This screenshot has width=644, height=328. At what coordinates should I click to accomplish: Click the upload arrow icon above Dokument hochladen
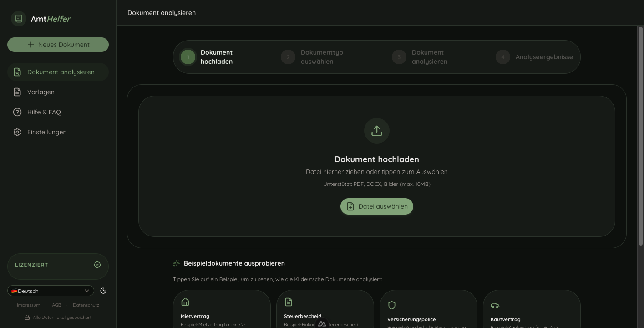376,131
